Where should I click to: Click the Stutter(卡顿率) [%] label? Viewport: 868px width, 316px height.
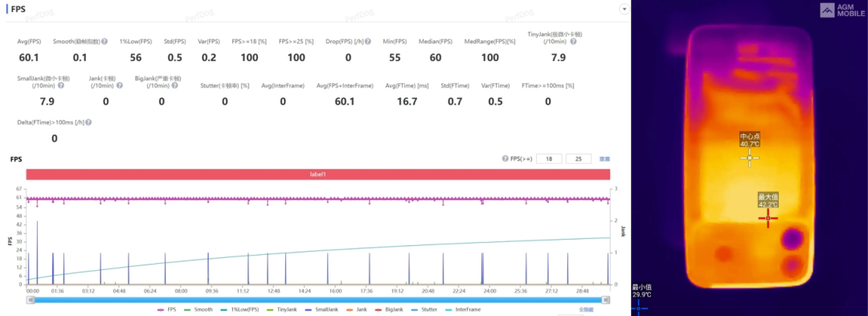(225, 86)
